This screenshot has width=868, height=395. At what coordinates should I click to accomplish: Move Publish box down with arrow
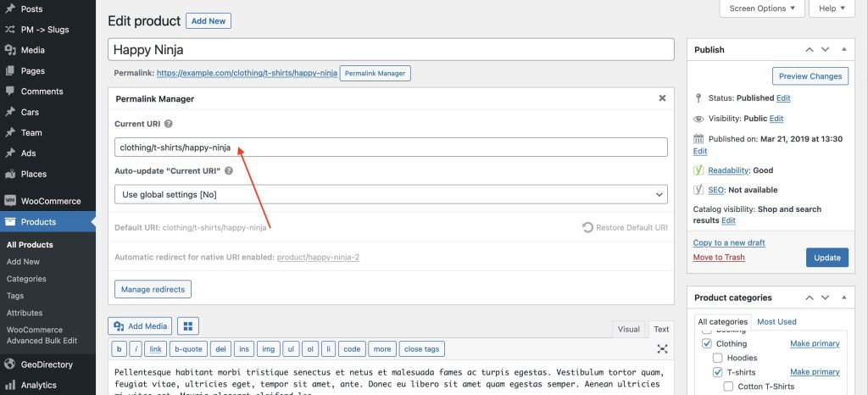[826, 50]
